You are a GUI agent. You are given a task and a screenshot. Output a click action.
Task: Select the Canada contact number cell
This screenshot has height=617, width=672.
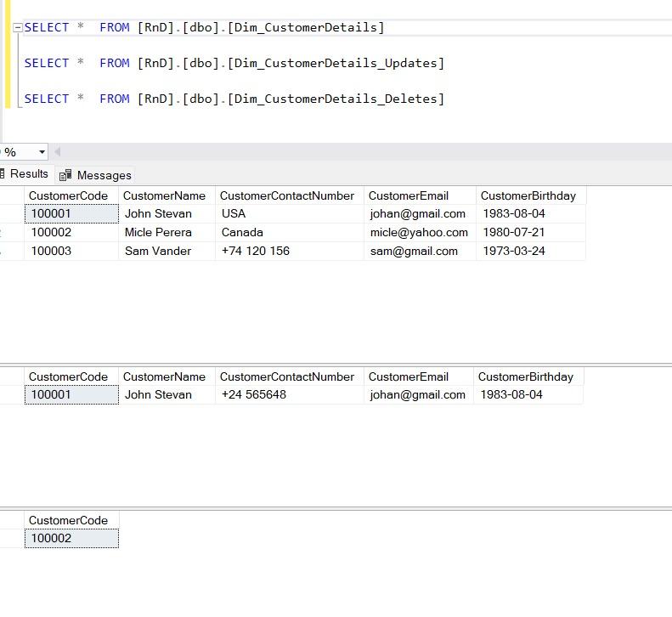click(242, 232)
